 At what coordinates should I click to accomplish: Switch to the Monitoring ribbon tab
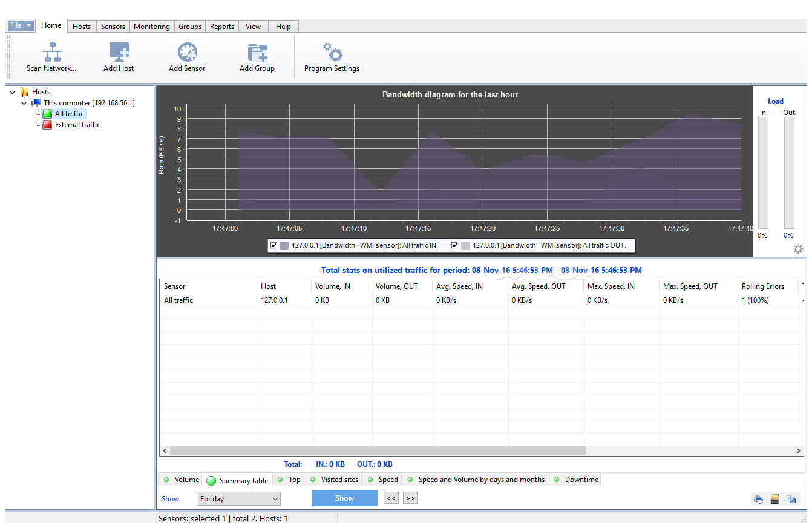tap(152, 27)
